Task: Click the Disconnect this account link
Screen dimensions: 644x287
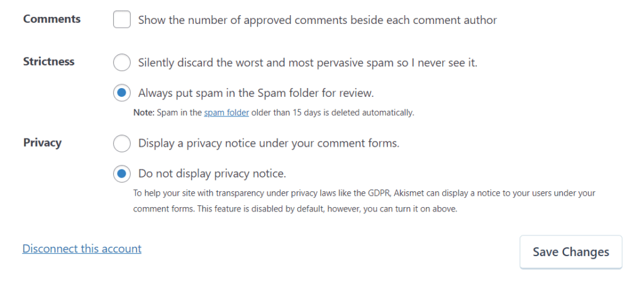Action: 82,249
